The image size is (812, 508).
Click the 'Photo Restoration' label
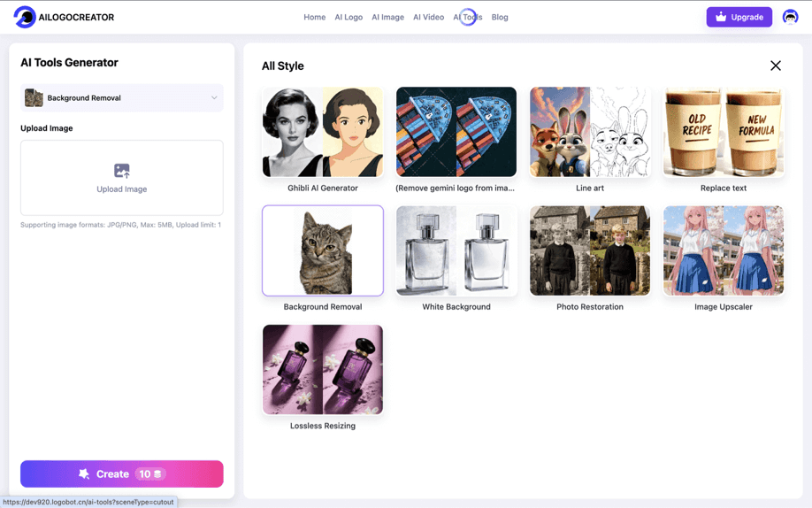[590, 307]
